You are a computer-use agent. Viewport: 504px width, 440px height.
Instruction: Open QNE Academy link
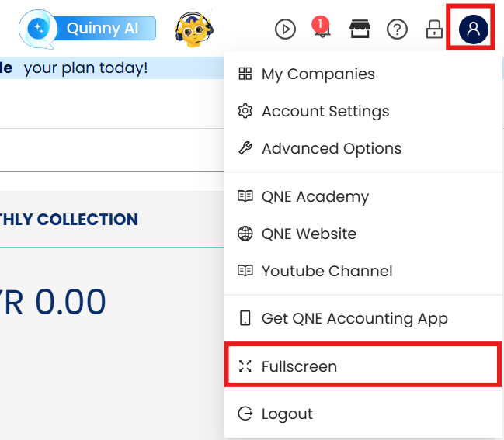pyautogui.click(x=315, y=196)
